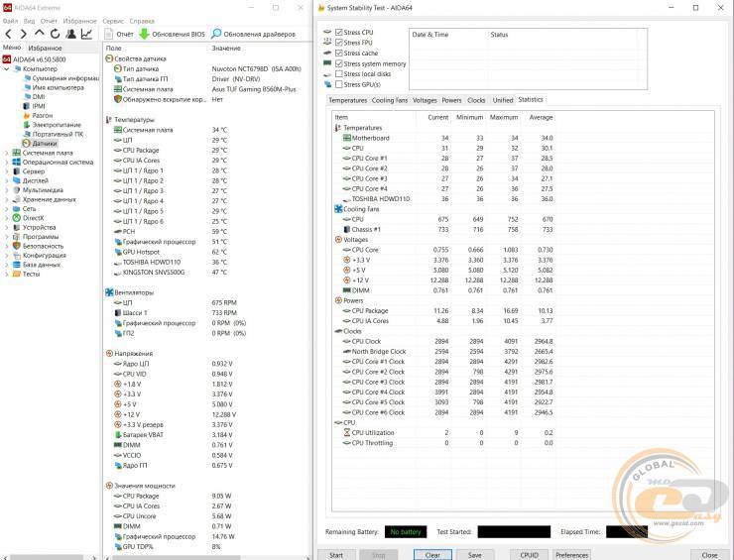Viewport: 734px width, 560px height.
Task: Expand the Программы tree node
Action: 7,237
